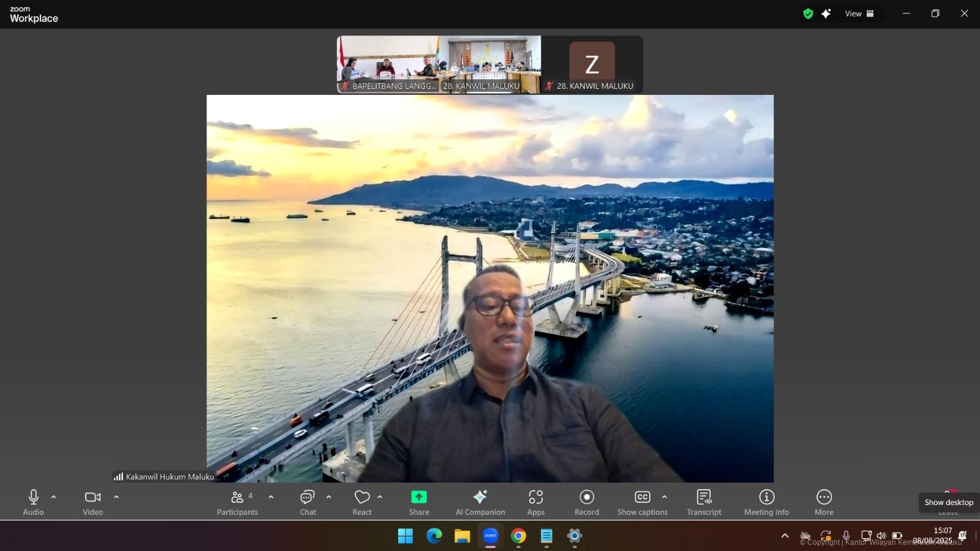Image resolution: width=980 pixels, height=551 pixels.
Task: Expand the video options arrow
Action: [116, 497]
